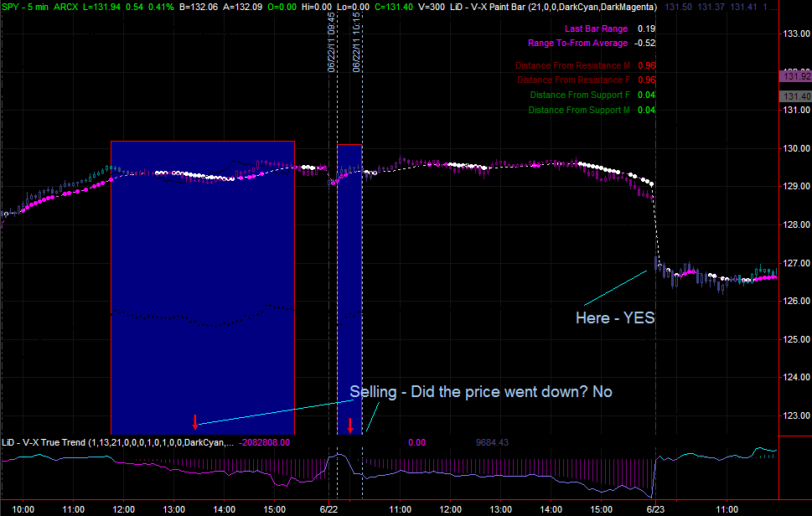
Task: Click the Hi=0.00 high value
Action: [x=317, y=8]
